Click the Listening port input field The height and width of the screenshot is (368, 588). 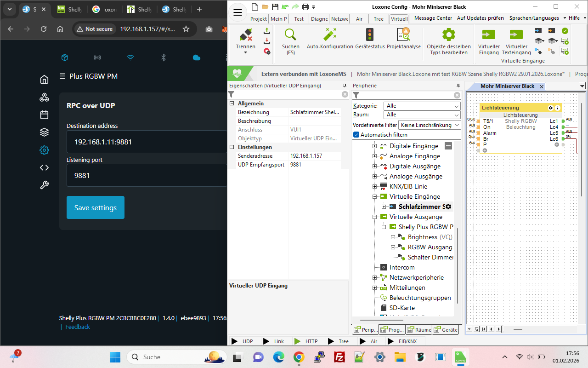click(147, 175)
